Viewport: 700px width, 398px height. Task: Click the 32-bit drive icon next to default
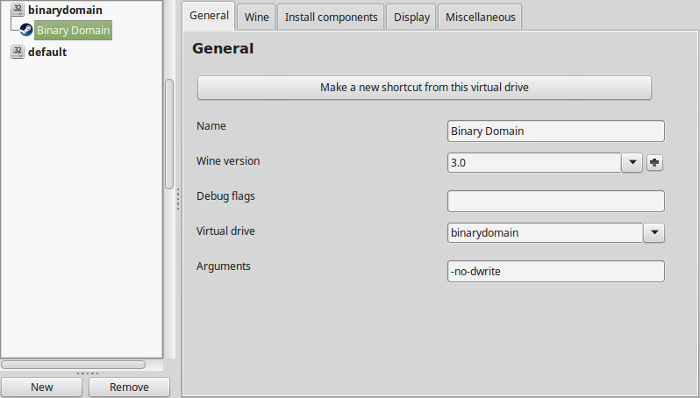click(x=17, y=52)
